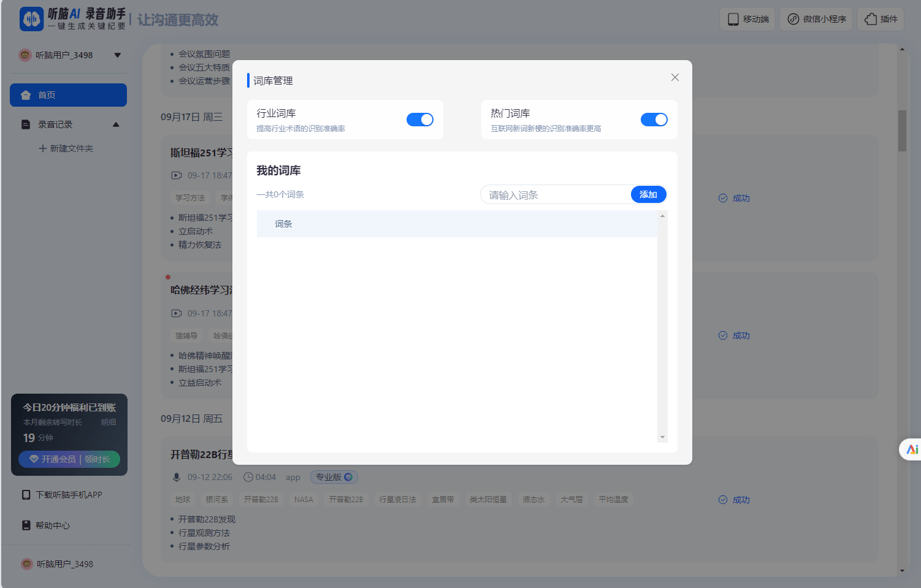Open the 听脑用户_3498 account dropdown arrow
The width and height of the screenshot is (921, 588).
[117, 55]
